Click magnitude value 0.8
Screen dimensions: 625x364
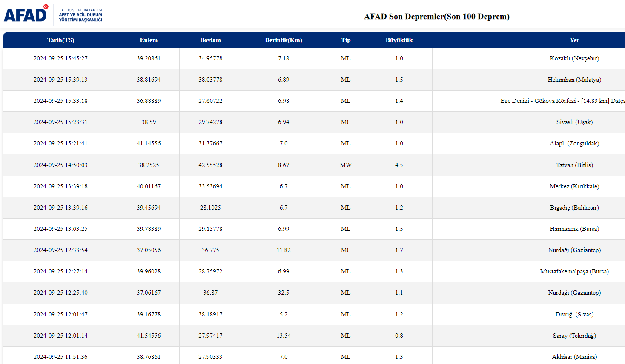coord(399,336)
